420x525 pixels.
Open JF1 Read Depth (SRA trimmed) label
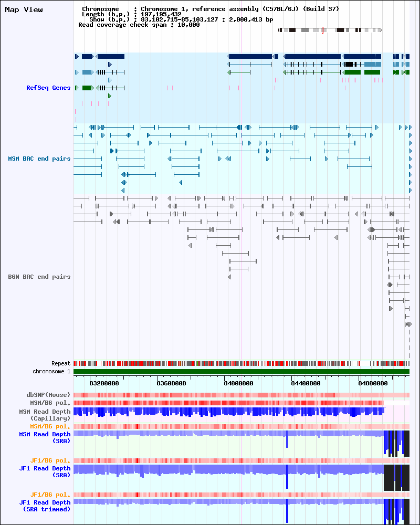pyautogui.click(x=45, y=506)
